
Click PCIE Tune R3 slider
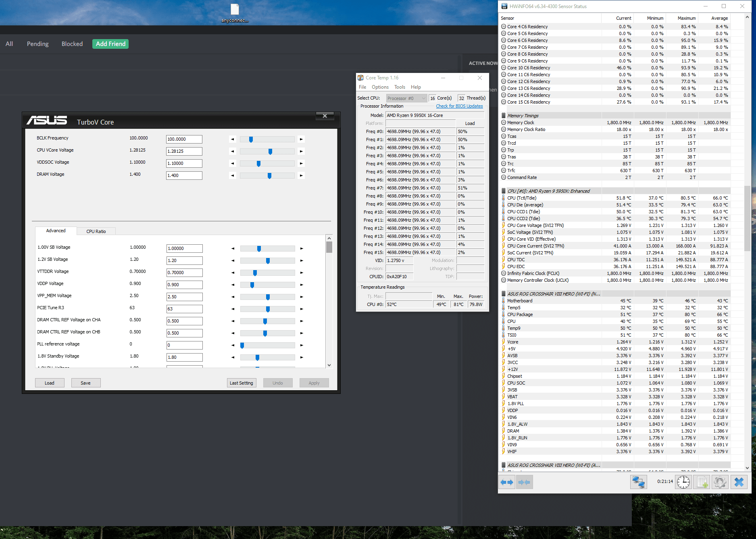(267, 309)
